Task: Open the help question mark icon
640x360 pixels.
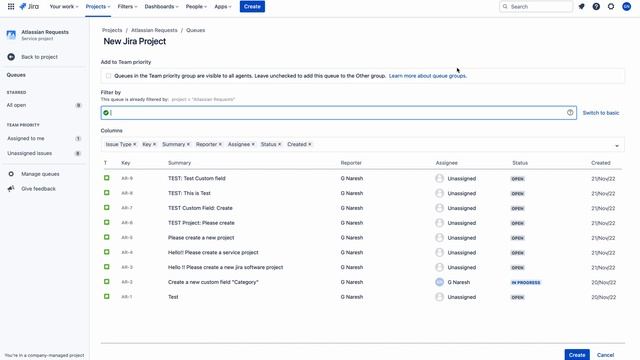Action: click(x=596, y=7)
